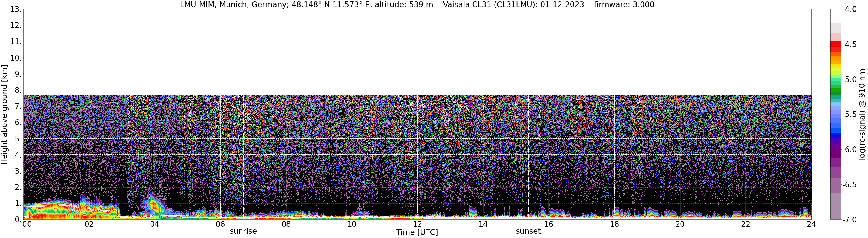Screen dimensions: 868x238
Task: Click the height axis tick label '3.'
Action: click(18, 171)
